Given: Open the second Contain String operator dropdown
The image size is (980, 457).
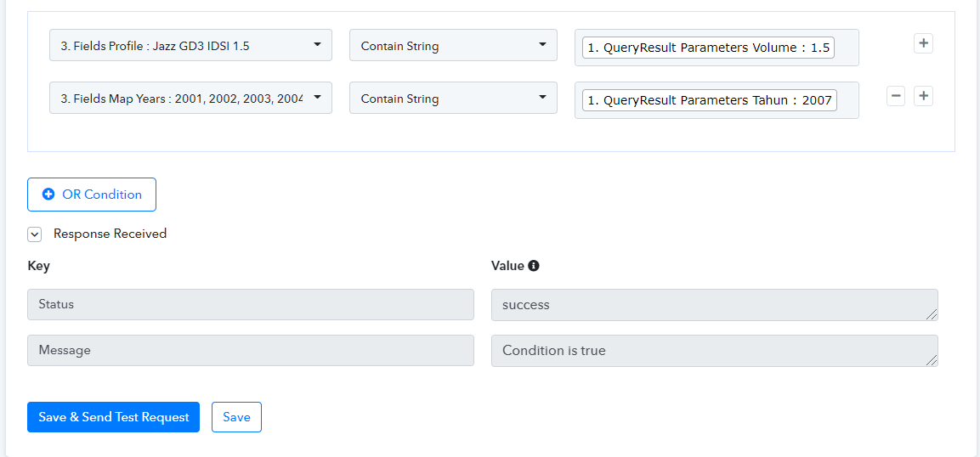Looking at the screenshot, I should tap(453, 99).
